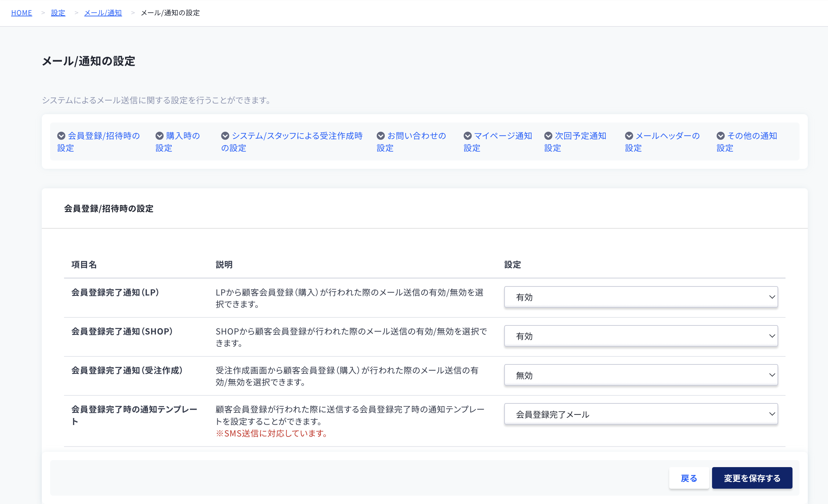Jump to 次回予定通知設定 section
This screenshot has width=828, height=504.
(x=576, y=142)
